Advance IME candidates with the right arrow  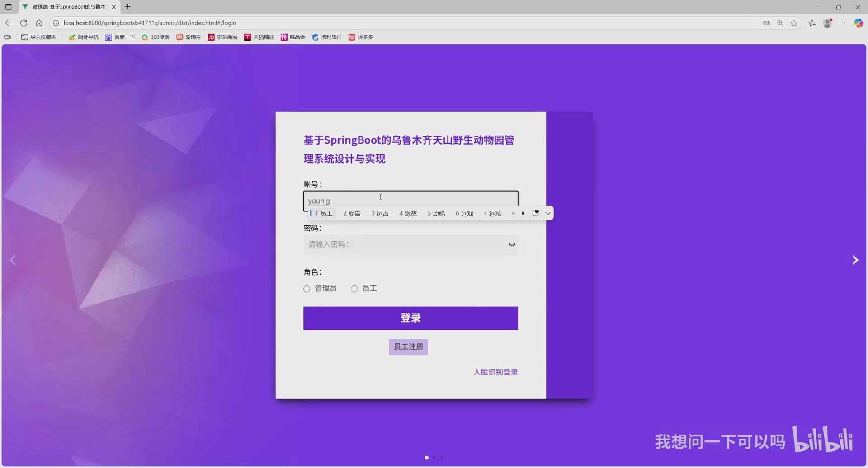[523, 213]
